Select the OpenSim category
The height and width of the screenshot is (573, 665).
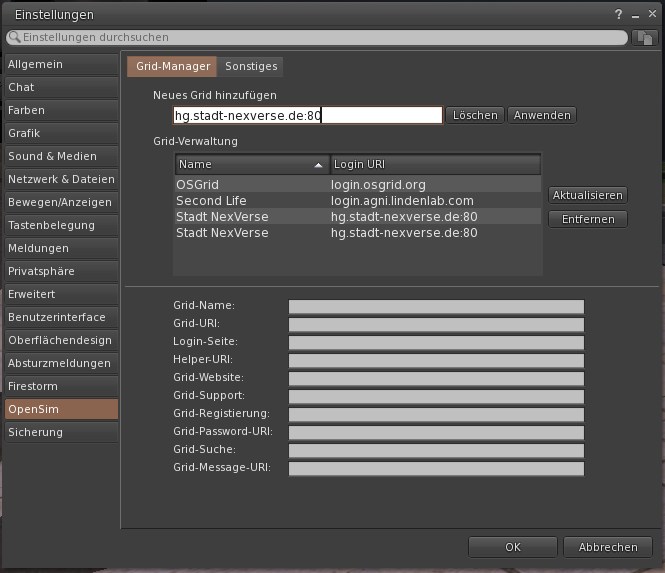tap(62, 409)
